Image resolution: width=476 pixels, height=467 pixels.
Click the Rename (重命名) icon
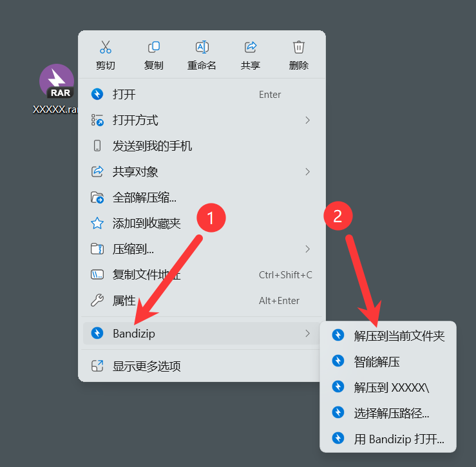(202, 47)
